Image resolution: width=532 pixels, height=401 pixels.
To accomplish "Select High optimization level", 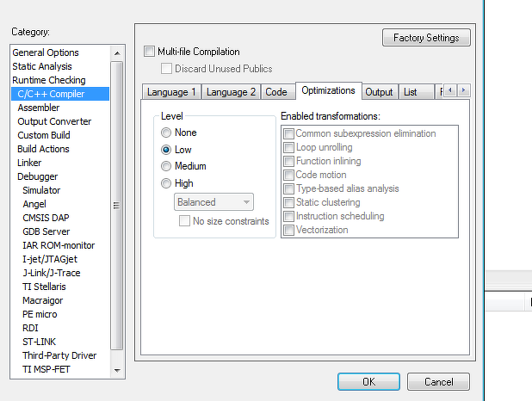I will [x=166, y=183].
